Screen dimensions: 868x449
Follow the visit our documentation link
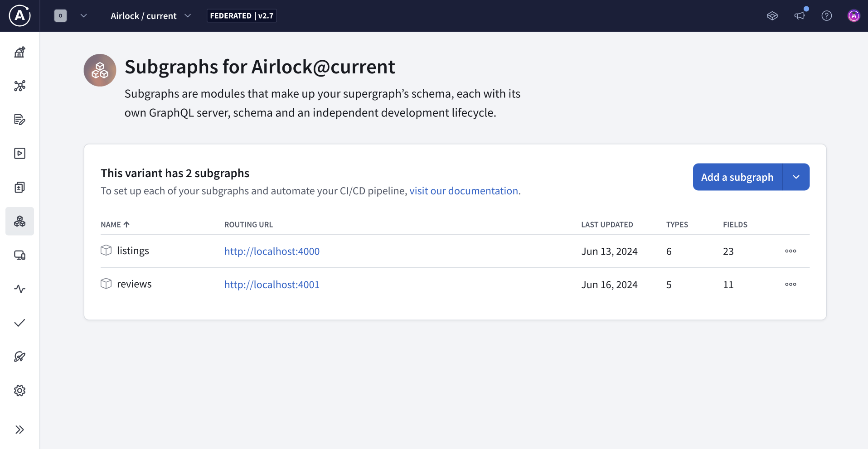point(464,191)
